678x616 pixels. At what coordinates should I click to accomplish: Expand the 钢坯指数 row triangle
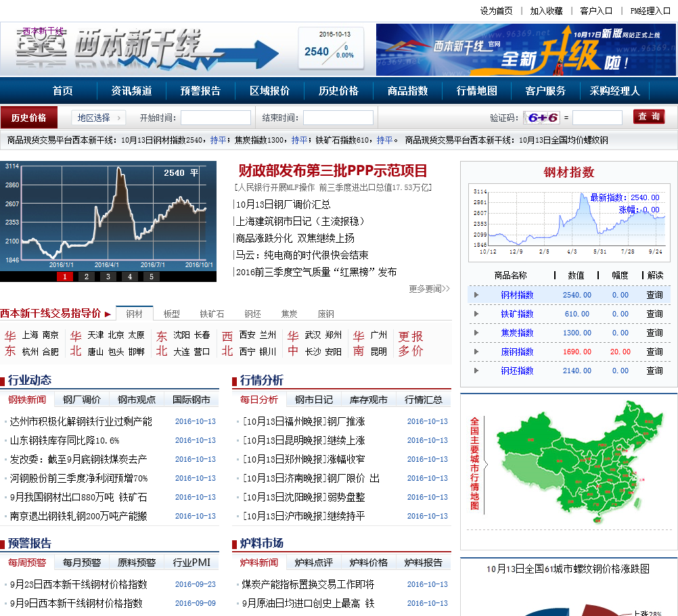(x=476, y=371)
